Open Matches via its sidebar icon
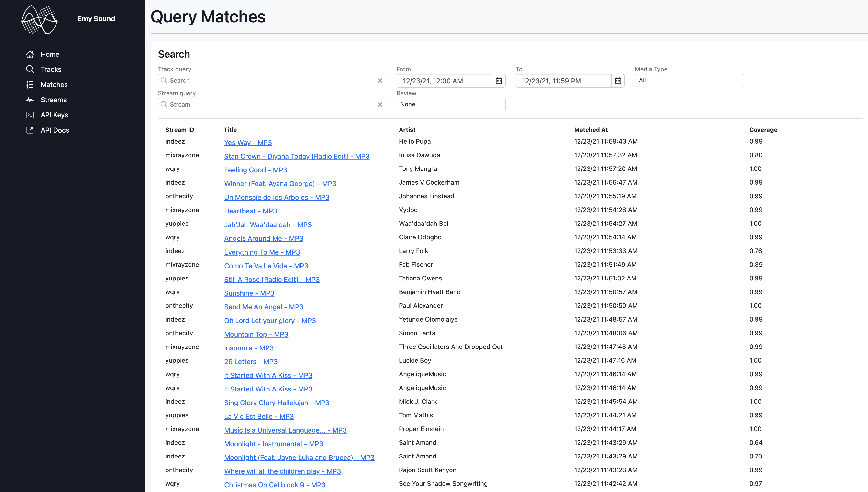 30,84
